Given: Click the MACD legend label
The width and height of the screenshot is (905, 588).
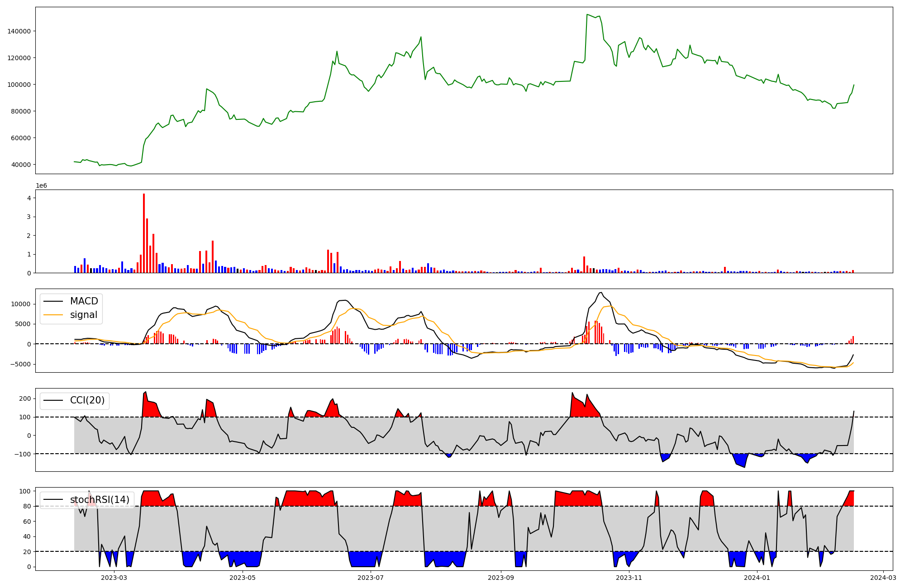Looking at the screenshot, I should pos(84,301).
